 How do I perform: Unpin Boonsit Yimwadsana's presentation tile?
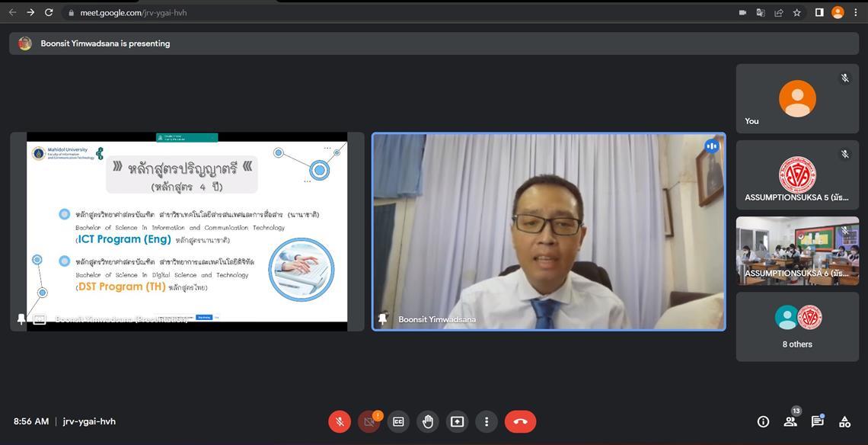point(21,319)
